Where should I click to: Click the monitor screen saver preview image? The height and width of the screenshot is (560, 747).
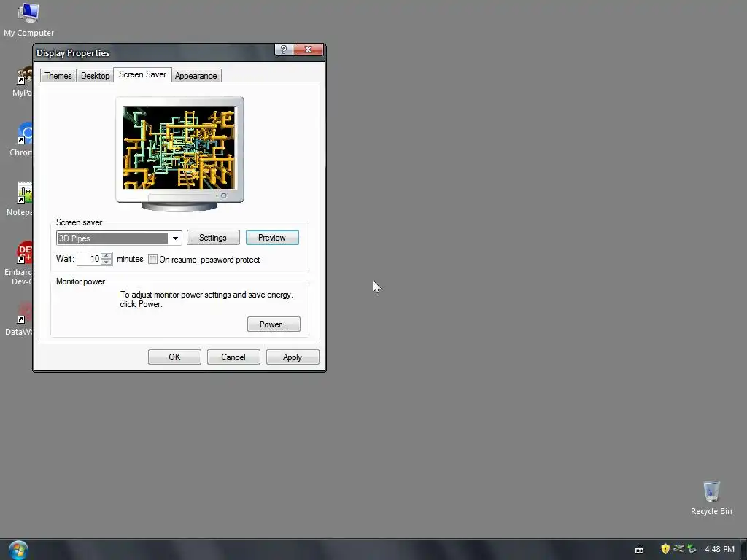pyautogui.click(x=179, y=147)
